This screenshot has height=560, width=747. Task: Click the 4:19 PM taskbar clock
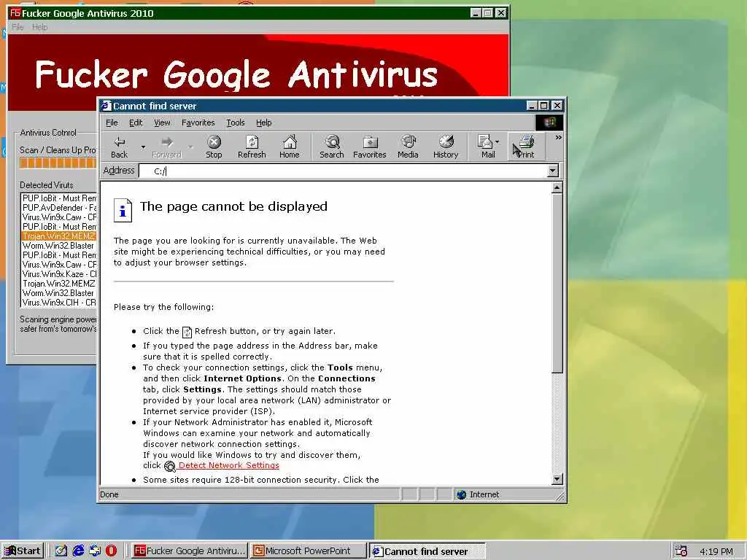(x=716, y=551)
